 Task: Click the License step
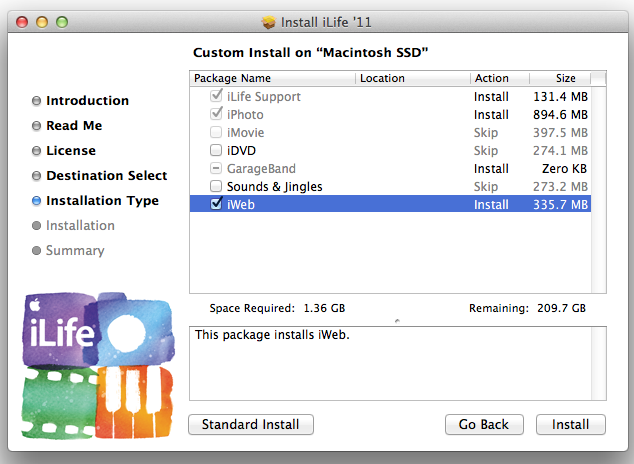(71, 150)
